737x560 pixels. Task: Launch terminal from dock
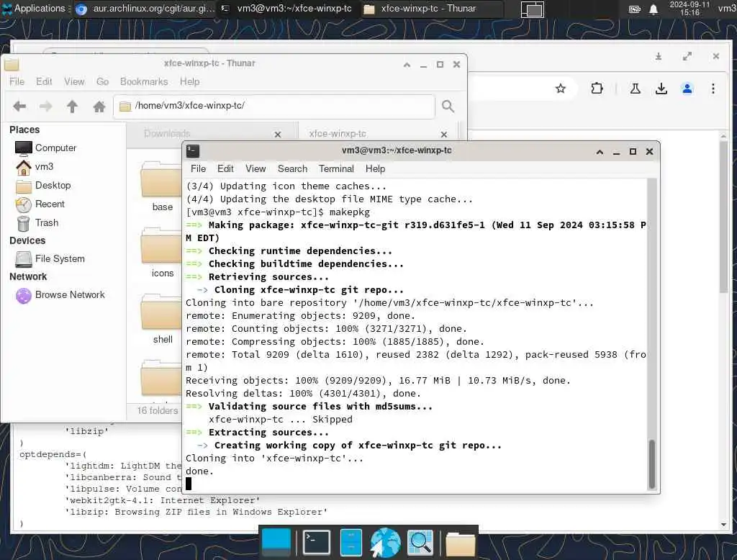316,542
